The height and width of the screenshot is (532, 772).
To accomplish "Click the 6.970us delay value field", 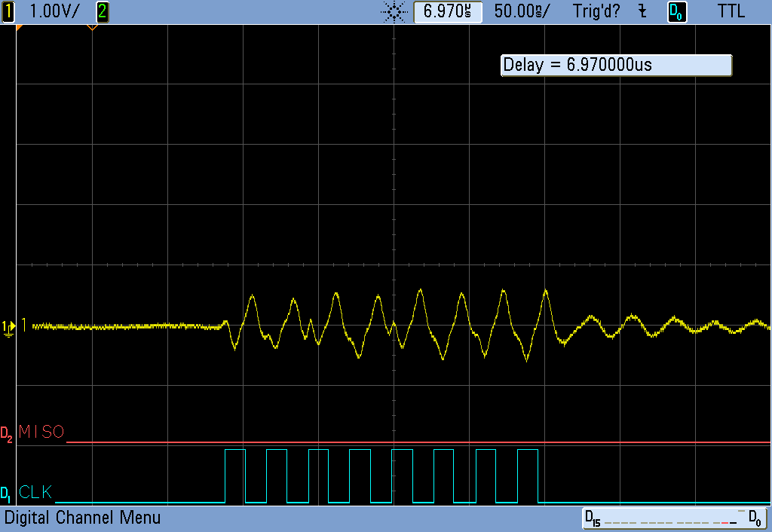I will 447,11.
